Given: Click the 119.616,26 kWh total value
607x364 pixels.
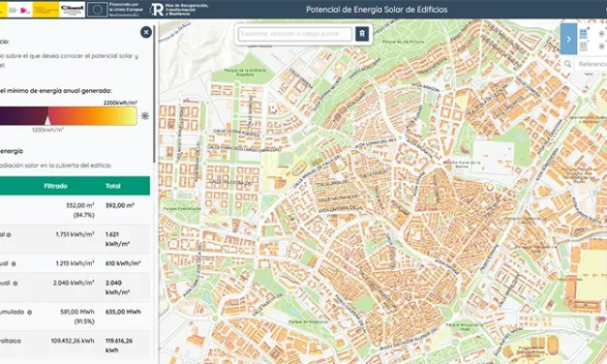Looking at the screenshot, I should 119,346.
